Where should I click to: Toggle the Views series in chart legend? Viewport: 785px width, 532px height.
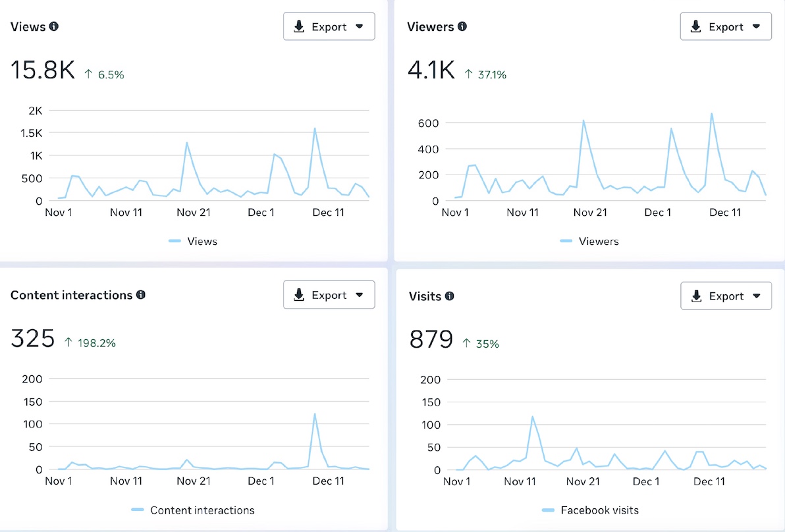(193, 242)
